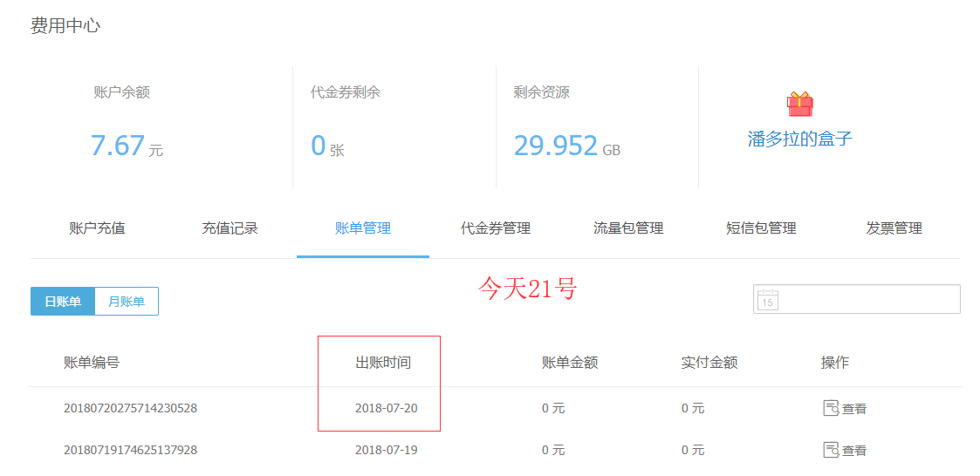
Task: Open the 短信包管理 tab
Action: point(761,228)
